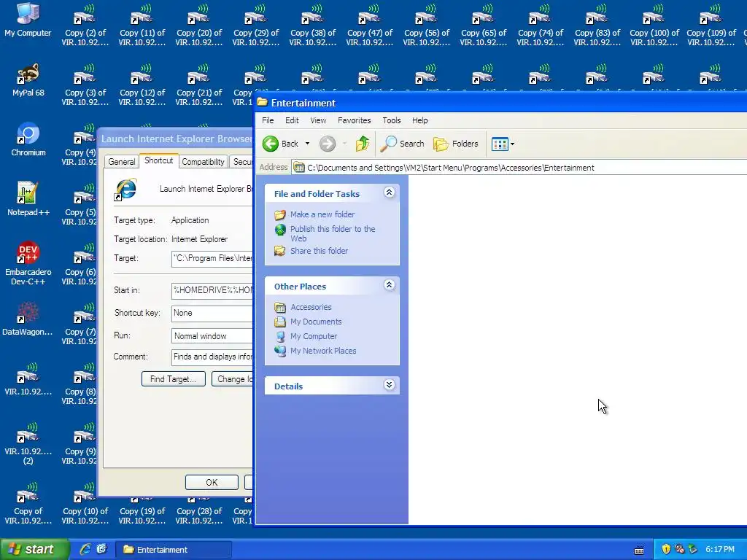Click the Up folder toolbar icon
This screenshot has height=560, width=747.
[363, 144]
